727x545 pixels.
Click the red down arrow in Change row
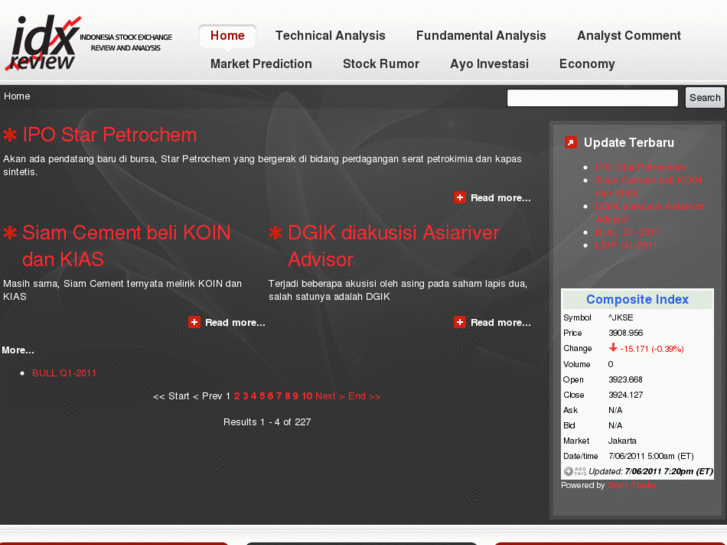pos(613,347)
